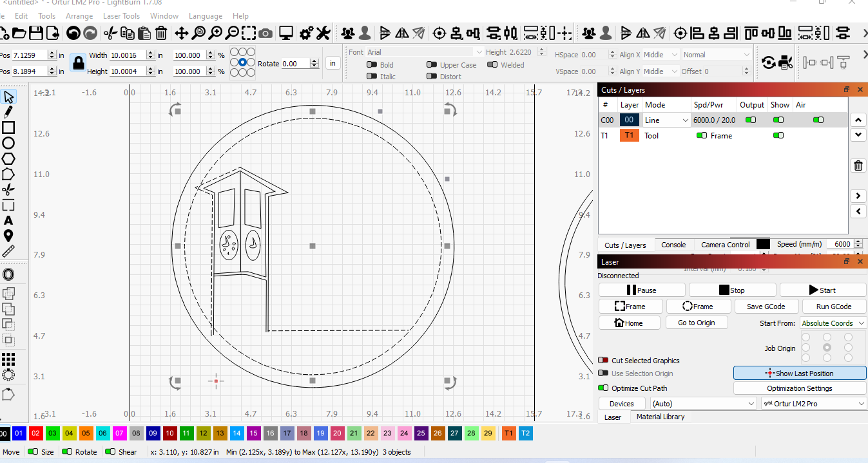Open the Line mode dropdown for C00

pyautogui.click(x=666, y=120)
